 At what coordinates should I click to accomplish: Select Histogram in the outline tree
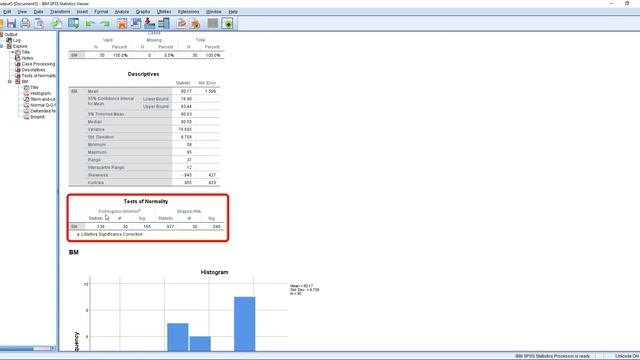(x=40, y=93)
